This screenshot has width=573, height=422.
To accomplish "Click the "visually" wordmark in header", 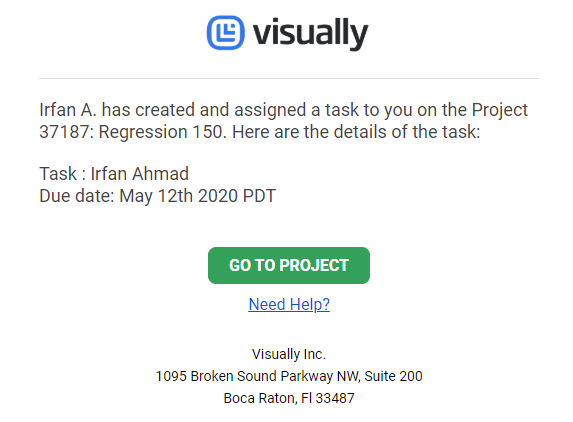I will pyautogui.click(x=310, y=34).
